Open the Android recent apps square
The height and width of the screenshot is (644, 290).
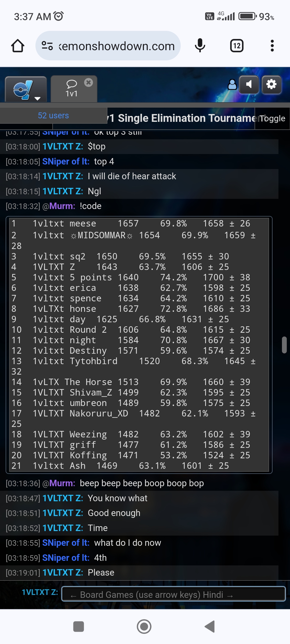(x=79, y=627)
